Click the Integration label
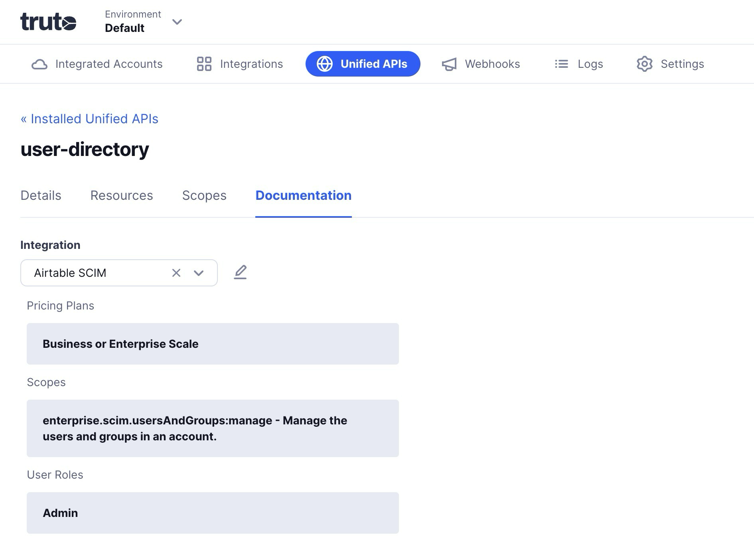The height and width of the screenshot is (560, 754). 50,245
